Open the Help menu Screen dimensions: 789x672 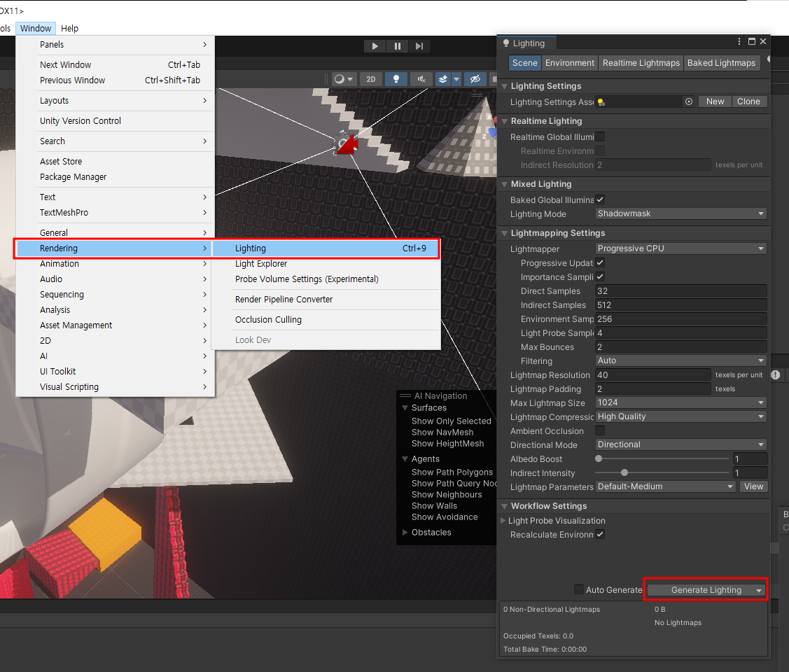[69, 28]
